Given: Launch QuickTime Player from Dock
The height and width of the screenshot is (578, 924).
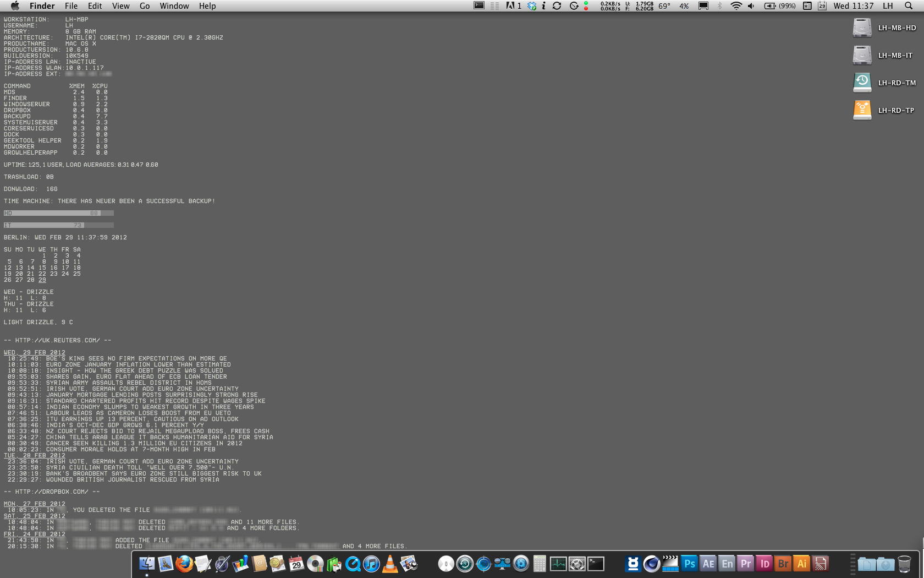Looking at the screenshot, I should pyautogui.click(x=353, y=564).
